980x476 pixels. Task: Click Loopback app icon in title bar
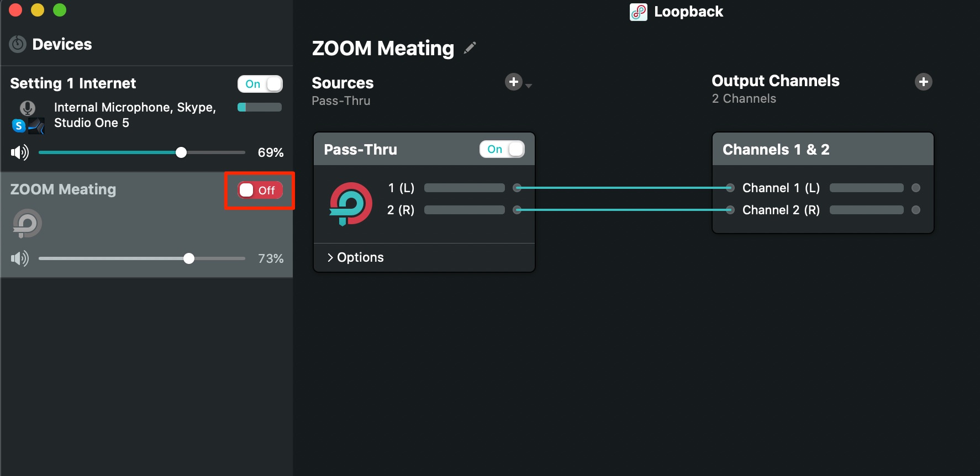pyautogui.click(x=639, y=12)
